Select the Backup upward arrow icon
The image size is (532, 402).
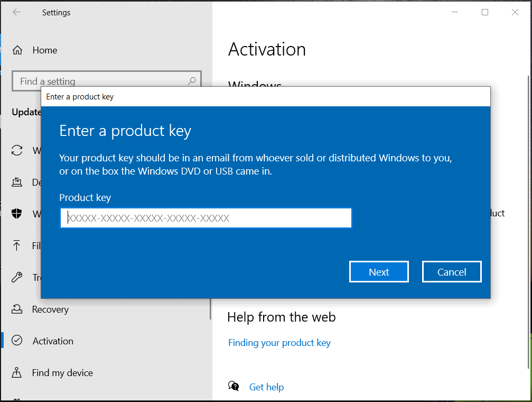point(17,245)
